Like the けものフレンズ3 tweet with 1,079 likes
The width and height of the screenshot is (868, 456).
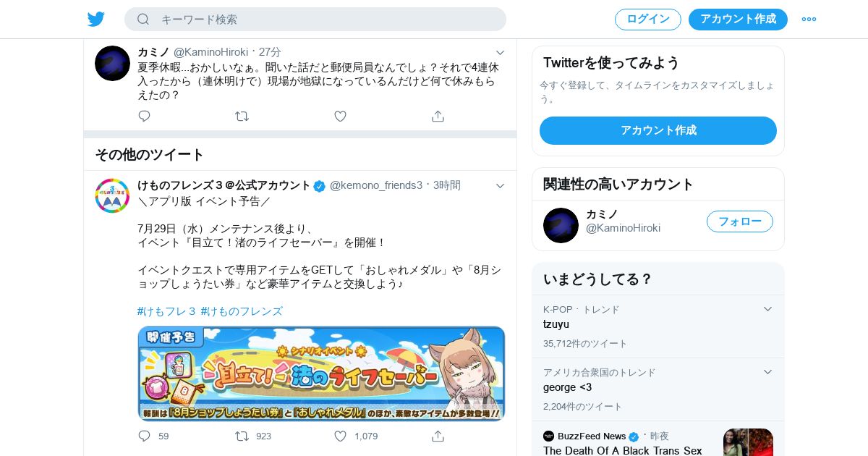pos(340,436)
